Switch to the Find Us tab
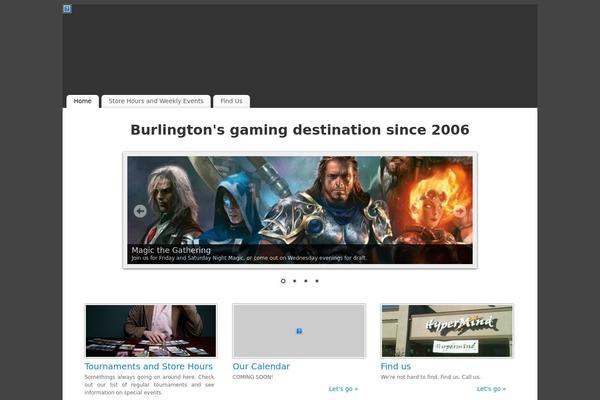 232,101
